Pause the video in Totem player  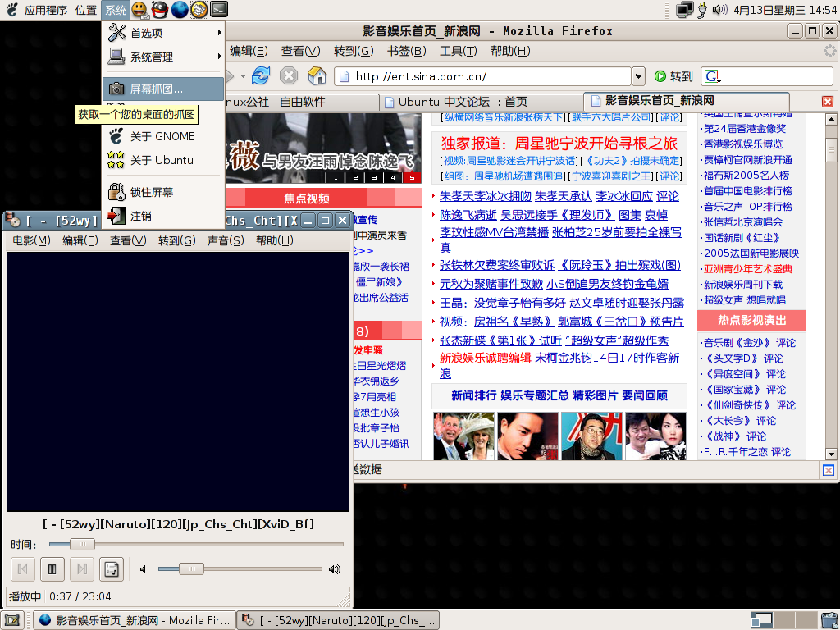[x=52, y=569]
